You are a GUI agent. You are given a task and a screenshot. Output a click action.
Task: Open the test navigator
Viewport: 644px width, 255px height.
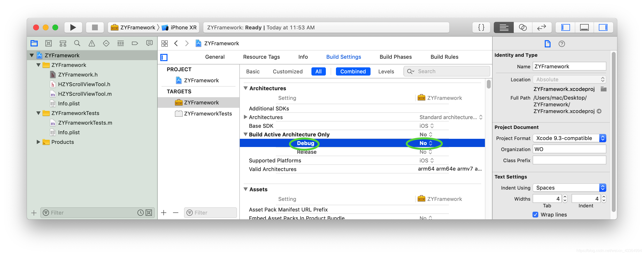(x=106, y=43)
